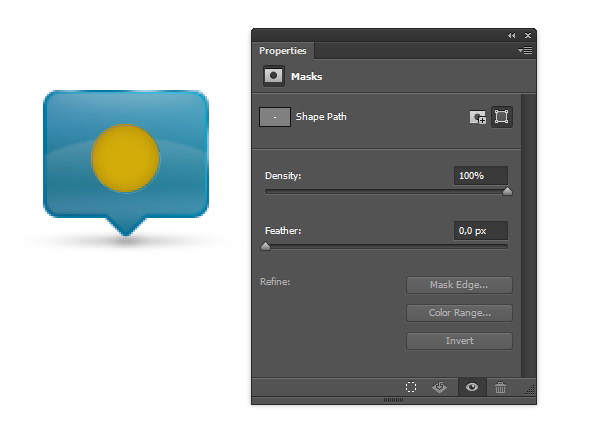Click the panel resize grip corner

coord(530,390)
